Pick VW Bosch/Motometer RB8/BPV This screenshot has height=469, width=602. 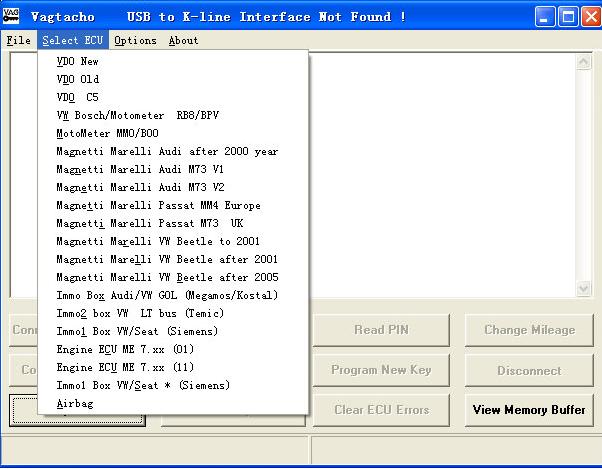pos(173,116)
